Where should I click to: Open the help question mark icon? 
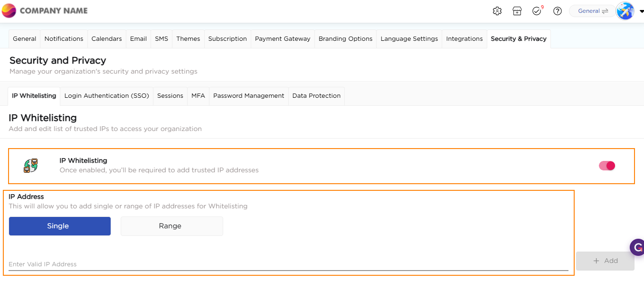point(558,11)
